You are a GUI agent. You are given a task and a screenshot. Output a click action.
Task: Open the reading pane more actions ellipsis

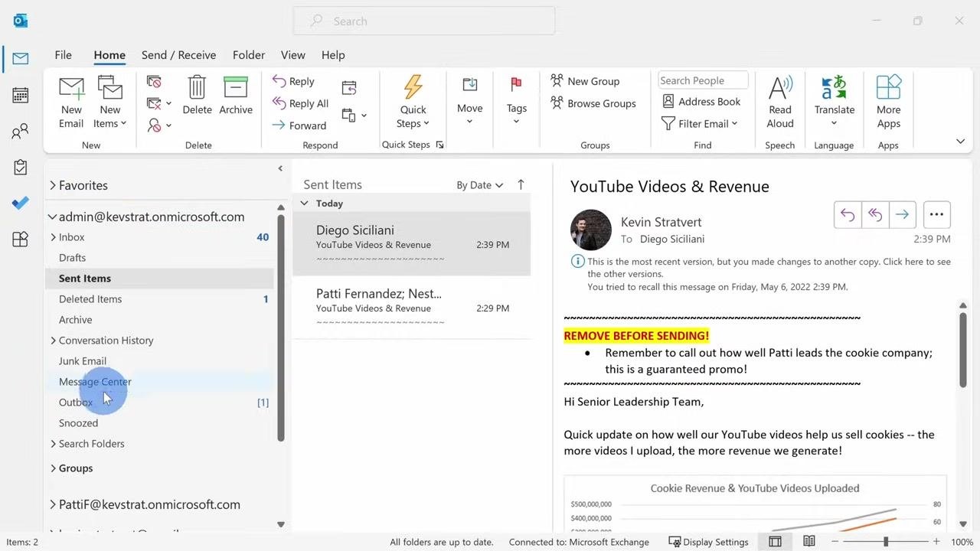936,215
